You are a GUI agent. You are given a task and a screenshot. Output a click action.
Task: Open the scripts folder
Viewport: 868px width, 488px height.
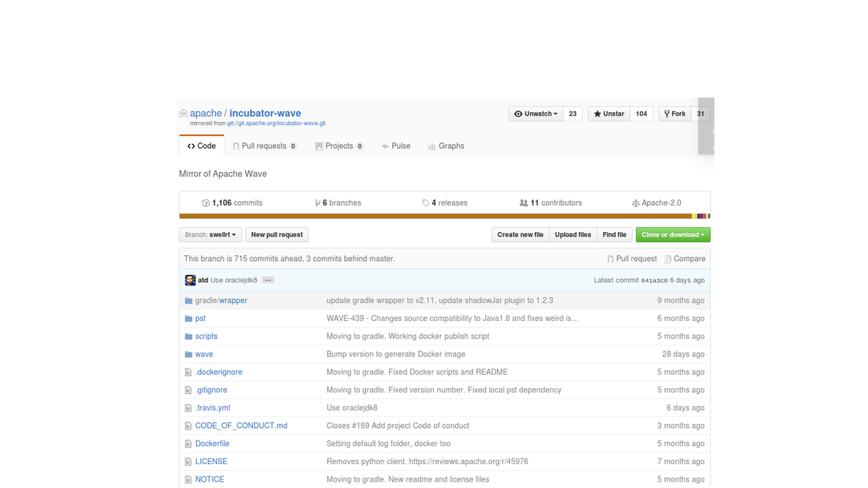tap(206, 337)
